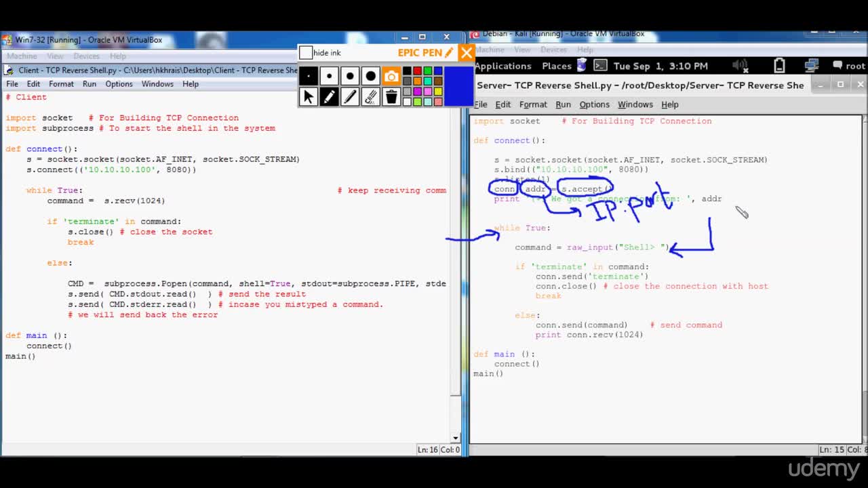The width and height of the screenshot is (868, 488).
Task: Open Edit menu in Client IDLE window
Action: [x=33, y=84]
